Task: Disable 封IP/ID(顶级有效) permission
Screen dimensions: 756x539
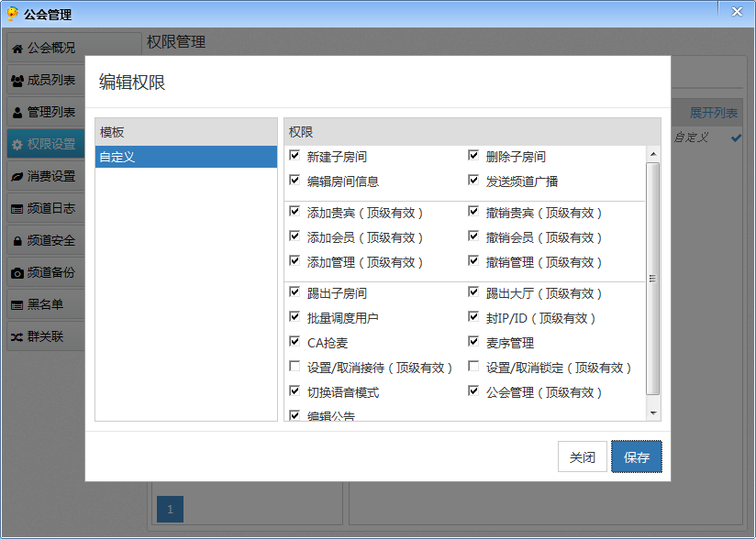Action: 473,316
